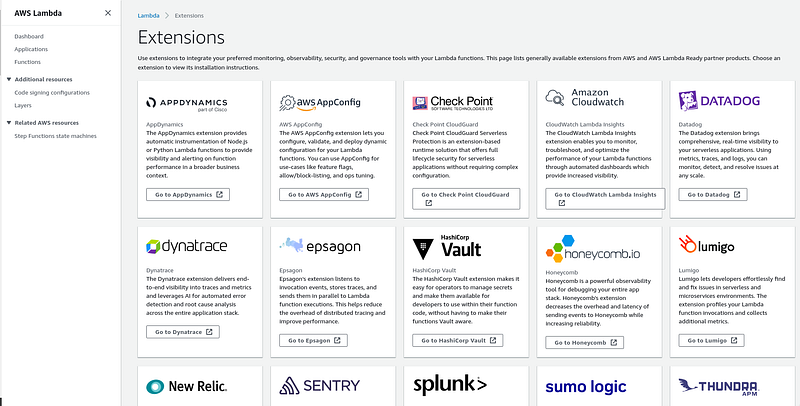Go to AppDynamics extension page

click(x=188, y=194)
